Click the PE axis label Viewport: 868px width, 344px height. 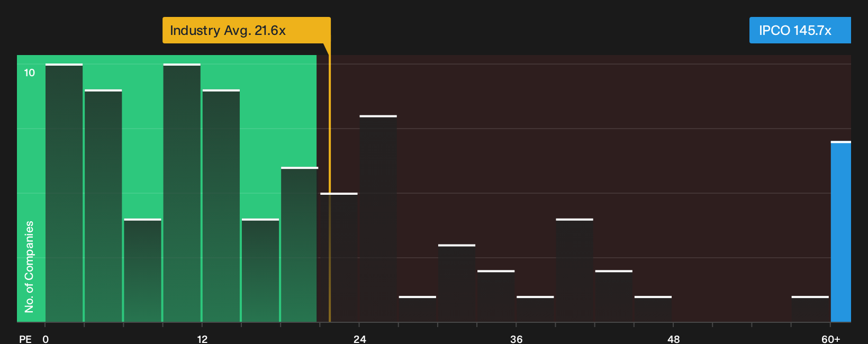click(25, 339)
